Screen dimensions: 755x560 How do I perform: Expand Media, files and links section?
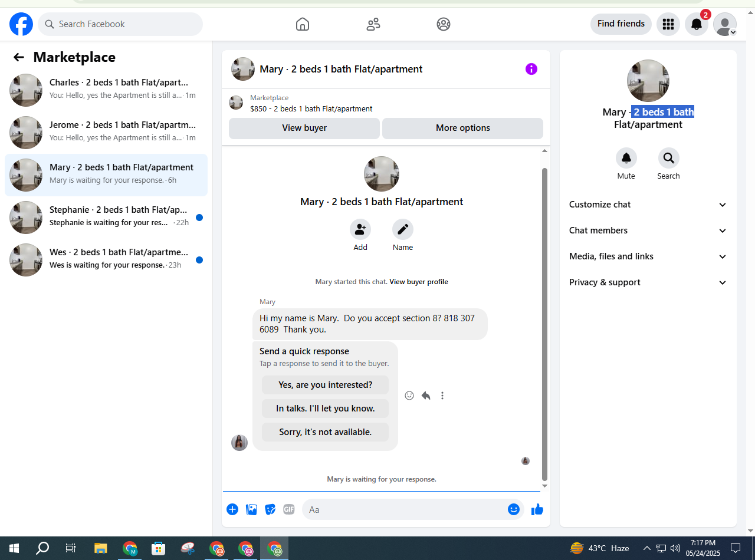click(x=648, y=256)
